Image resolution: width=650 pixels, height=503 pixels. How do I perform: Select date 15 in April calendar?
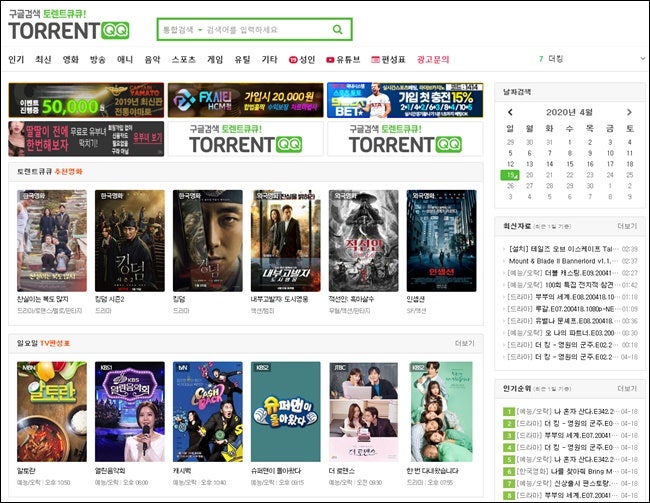tap(570, 164)
